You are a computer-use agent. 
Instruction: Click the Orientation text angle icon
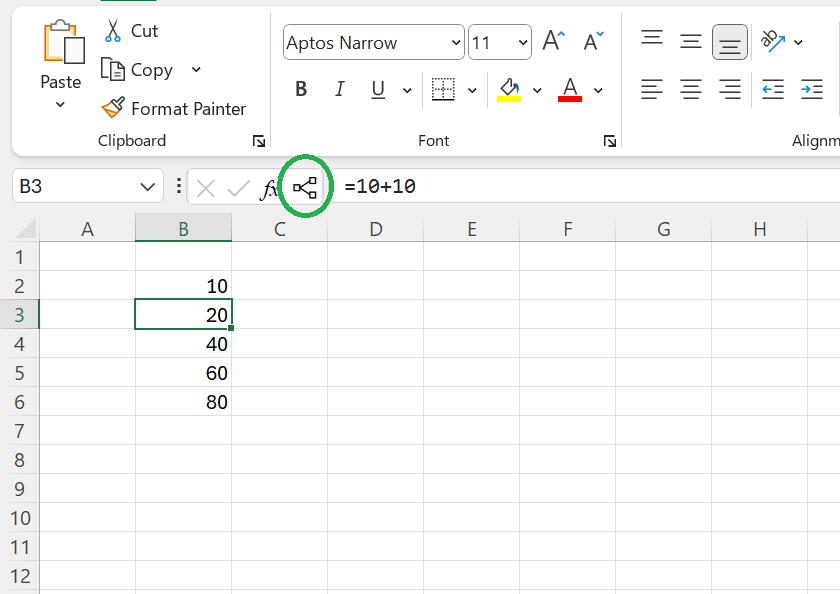click(773, 41)
